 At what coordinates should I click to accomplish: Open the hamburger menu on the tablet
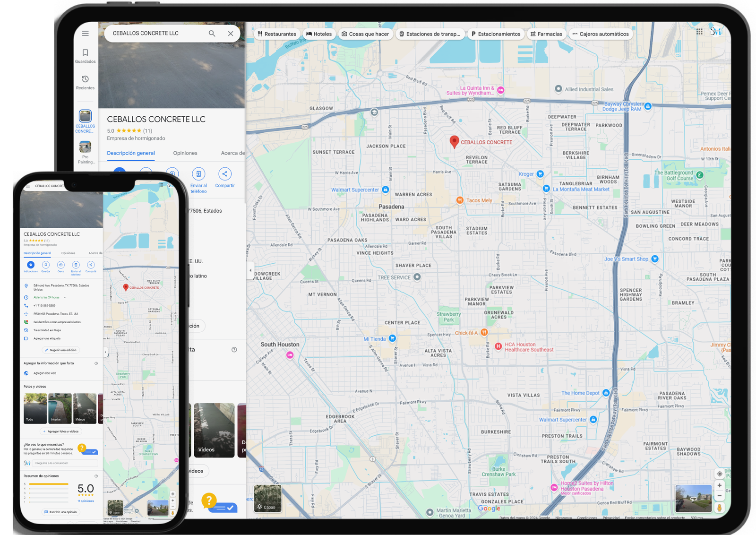click(x=85, y=34)
